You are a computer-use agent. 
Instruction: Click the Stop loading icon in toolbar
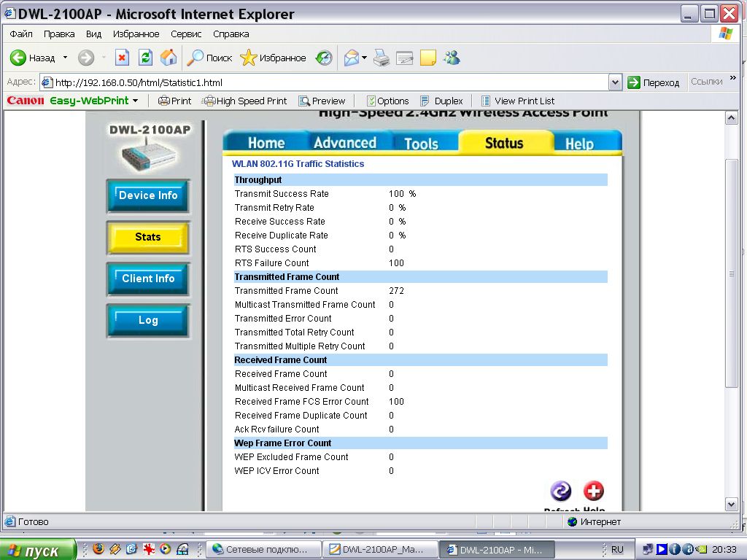coord(123,58)
